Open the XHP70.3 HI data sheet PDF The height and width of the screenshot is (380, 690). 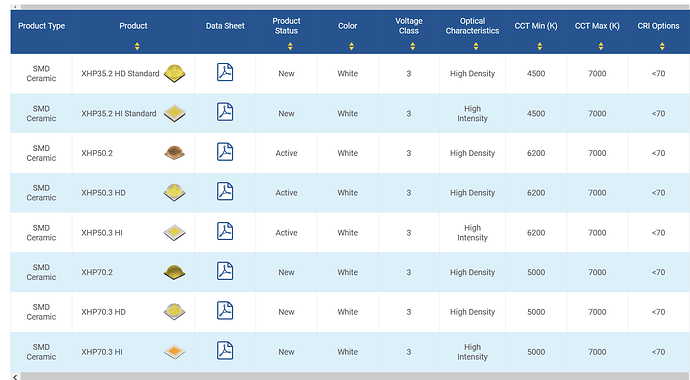pos(225,351)
